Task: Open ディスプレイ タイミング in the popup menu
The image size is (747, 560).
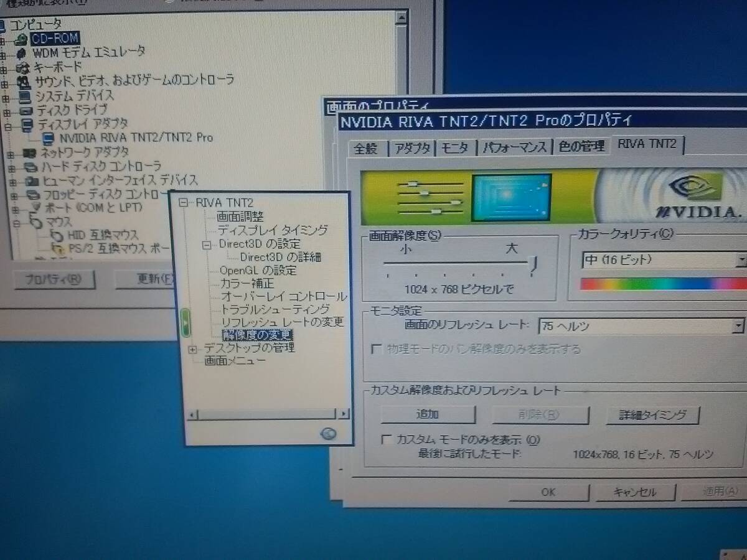Action: point(273,230)
